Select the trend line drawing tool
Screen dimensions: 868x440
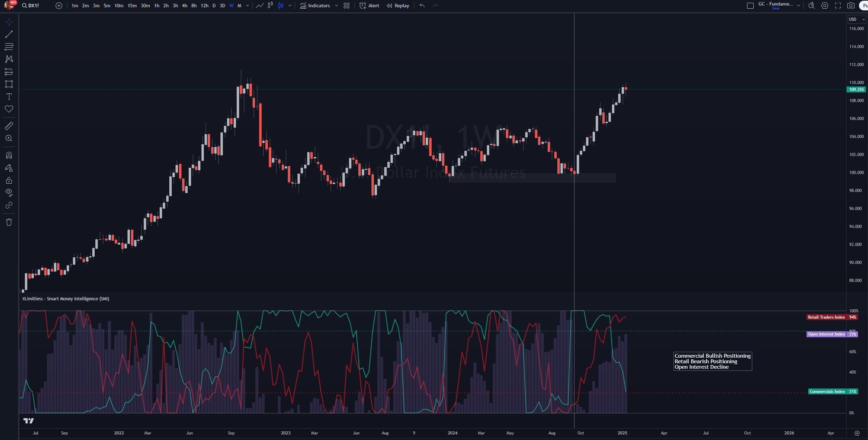9,34
